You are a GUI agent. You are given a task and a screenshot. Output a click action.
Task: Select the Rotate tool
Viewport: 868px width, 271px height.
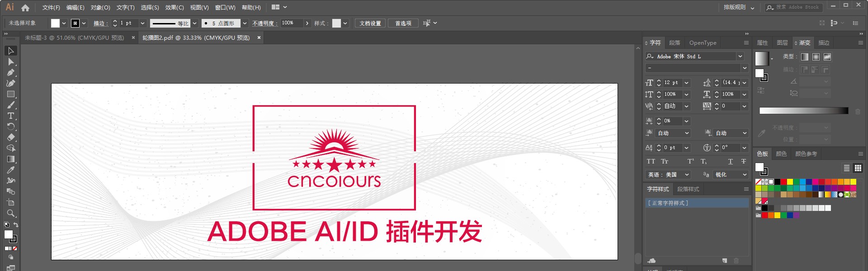point(11,127)
